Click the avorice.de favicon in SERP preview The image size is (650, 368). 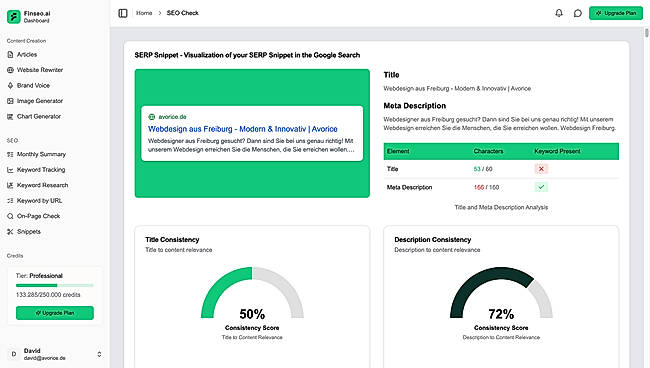point(152,117)
